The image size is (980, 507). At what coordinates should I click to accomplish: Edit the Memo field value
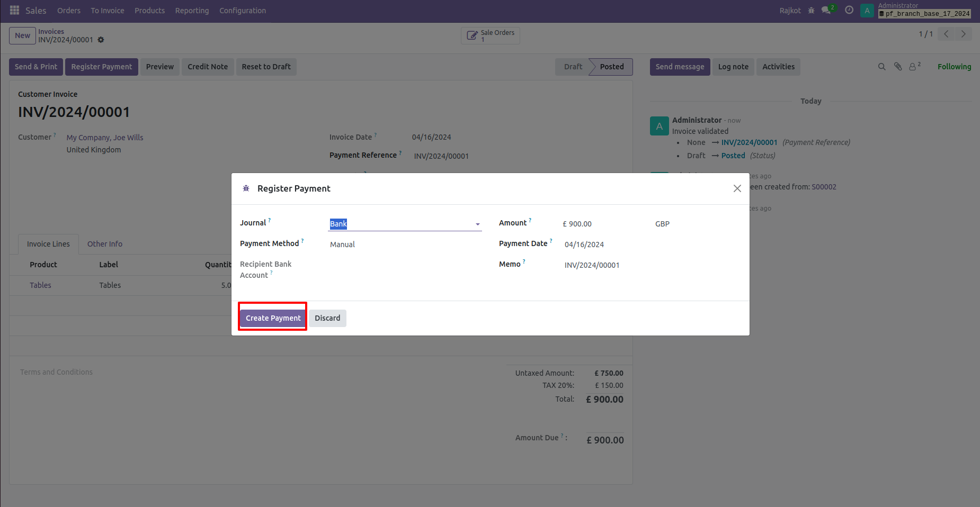pyautogui.click(x=592, y=265)
